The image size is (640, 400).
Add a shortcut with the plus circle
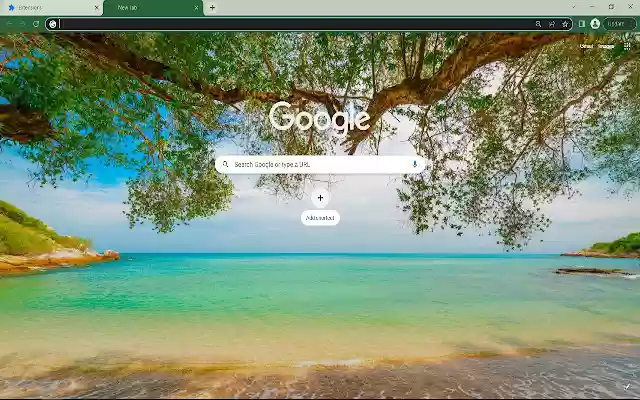(320, 198)
